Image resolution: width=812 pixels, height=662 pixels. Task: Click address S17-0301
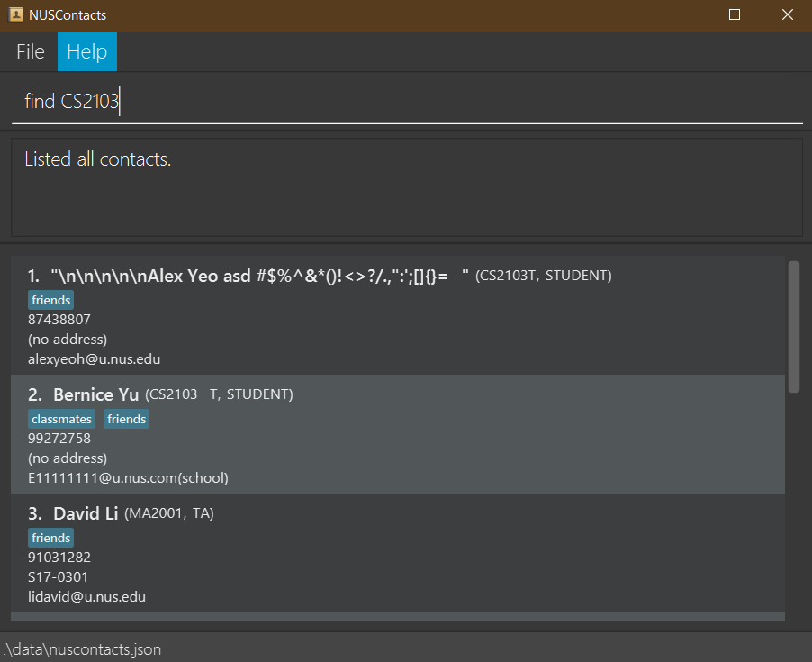tap(58, 577)
